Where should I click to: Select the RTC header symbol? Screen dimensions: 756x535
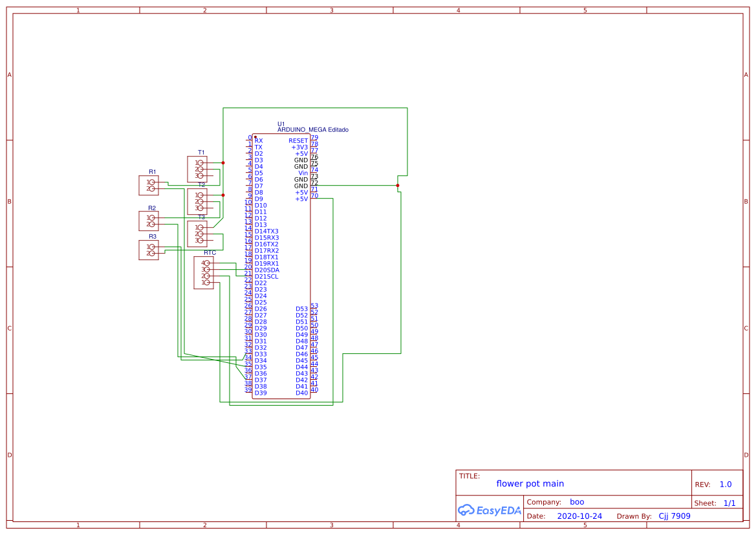point(204,273)
